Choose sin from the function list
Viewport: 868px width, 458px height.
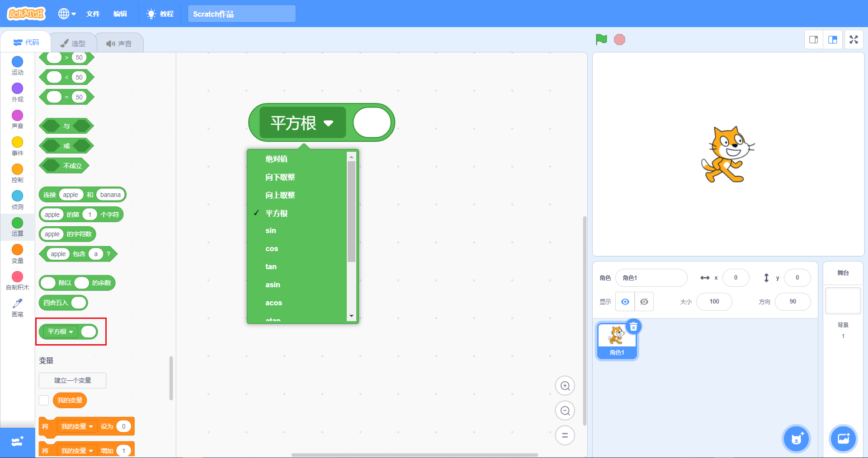click(x=271, y=231)
